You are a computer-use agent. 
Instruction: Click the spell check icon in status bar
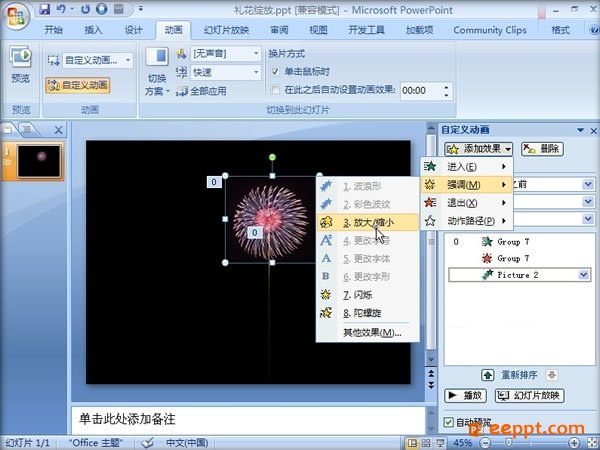(147, 443)
